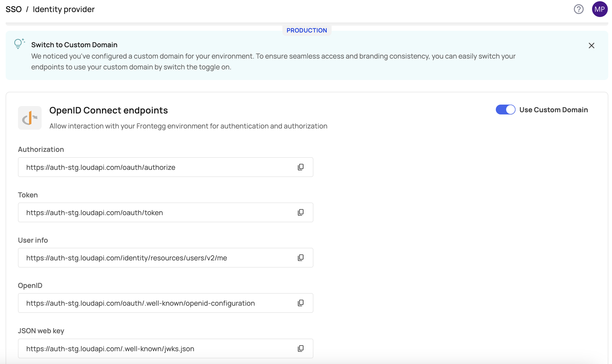Copy the User info endpoint URL
Image resolution: width=612 pixels, height=364 pixels.
point(301,258)
